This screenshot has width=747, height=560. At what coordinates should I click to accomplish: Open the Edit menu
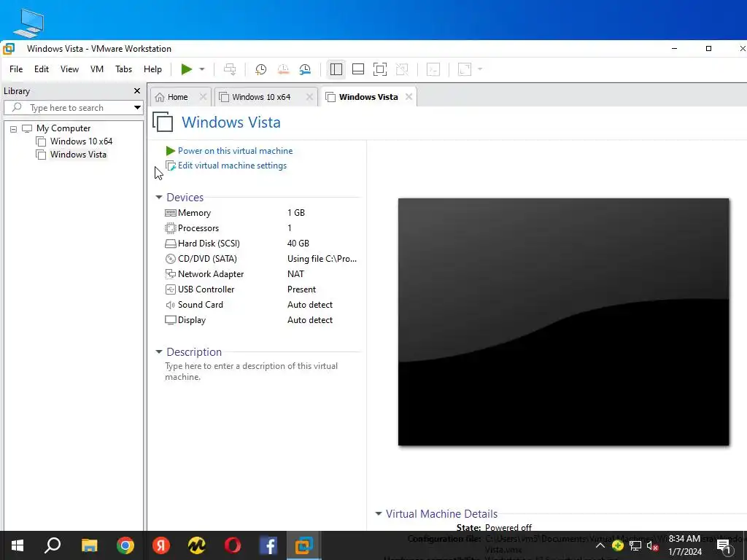tap(42, 69)
